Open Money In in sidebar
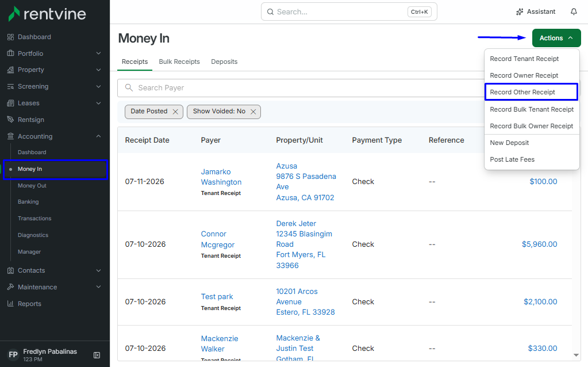 pos(55,169)
